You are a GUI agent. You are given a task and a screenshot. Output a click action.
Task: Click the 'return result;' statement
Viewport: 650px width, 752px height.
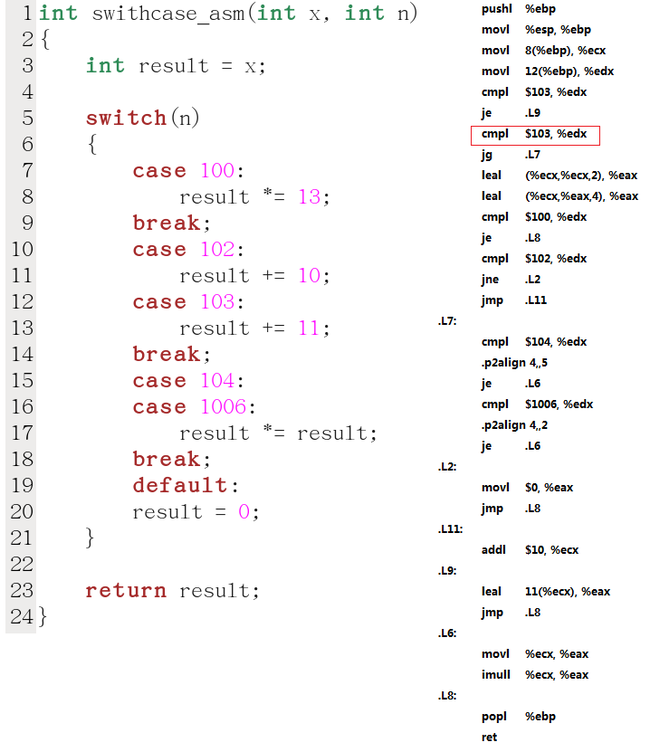click(x=172, y=591)
